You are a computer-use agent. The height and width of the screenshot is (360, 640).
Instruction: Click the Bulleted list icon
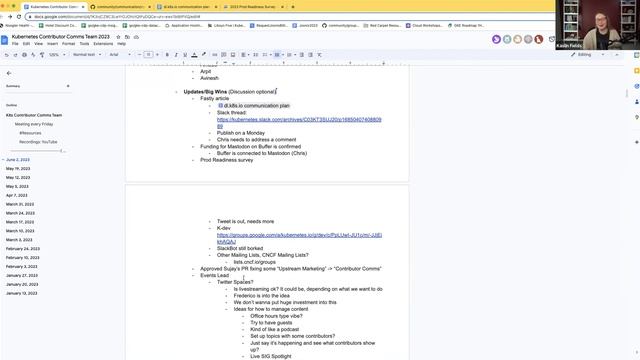click(x=277, y=55)
